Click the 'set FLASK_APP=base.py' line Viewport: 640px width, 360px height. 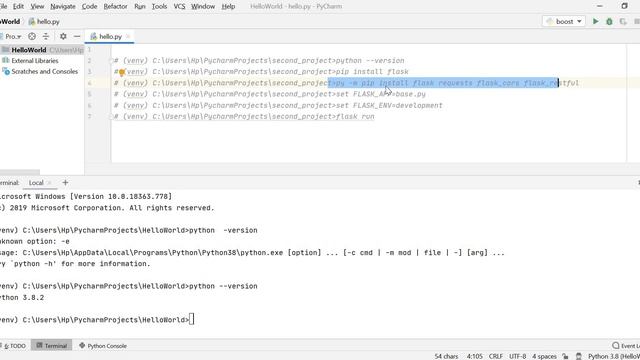(269, 94)
